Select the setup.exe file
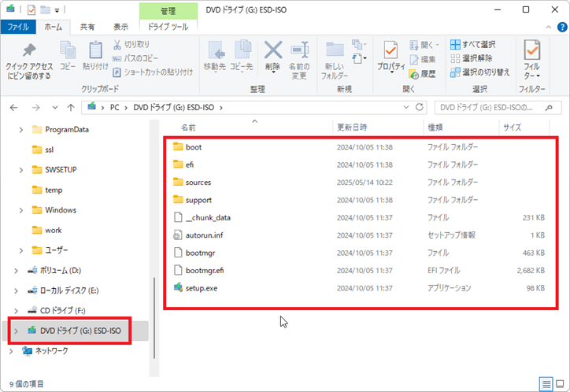 point(203,287)
